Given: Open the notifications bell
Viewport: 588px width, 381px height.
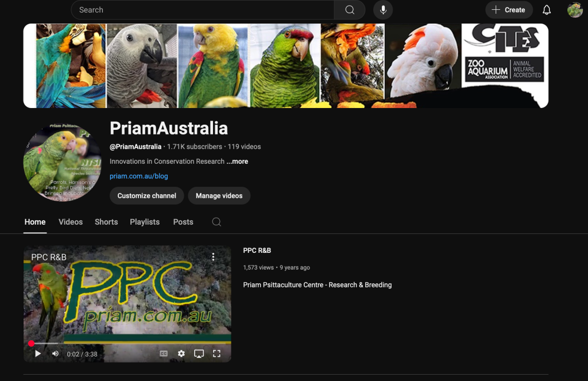Looking at the screenshot, I should (x=547, y=10).
